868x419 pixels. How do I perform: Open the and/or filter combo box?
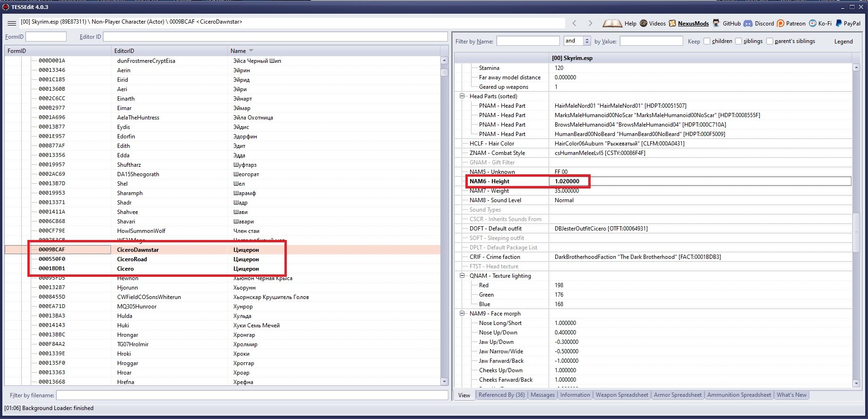tap(577, 41)
